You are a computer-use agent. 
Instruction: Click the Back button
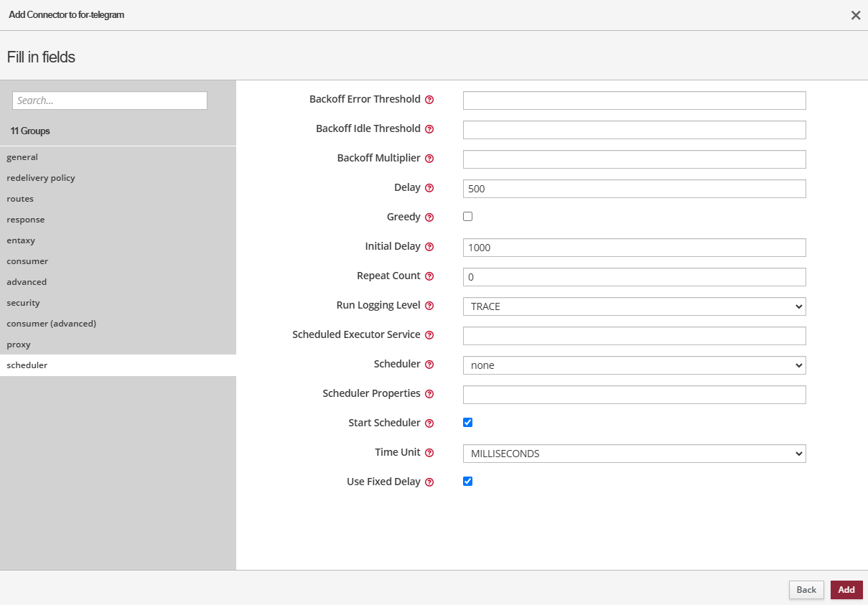click(806, 590)
